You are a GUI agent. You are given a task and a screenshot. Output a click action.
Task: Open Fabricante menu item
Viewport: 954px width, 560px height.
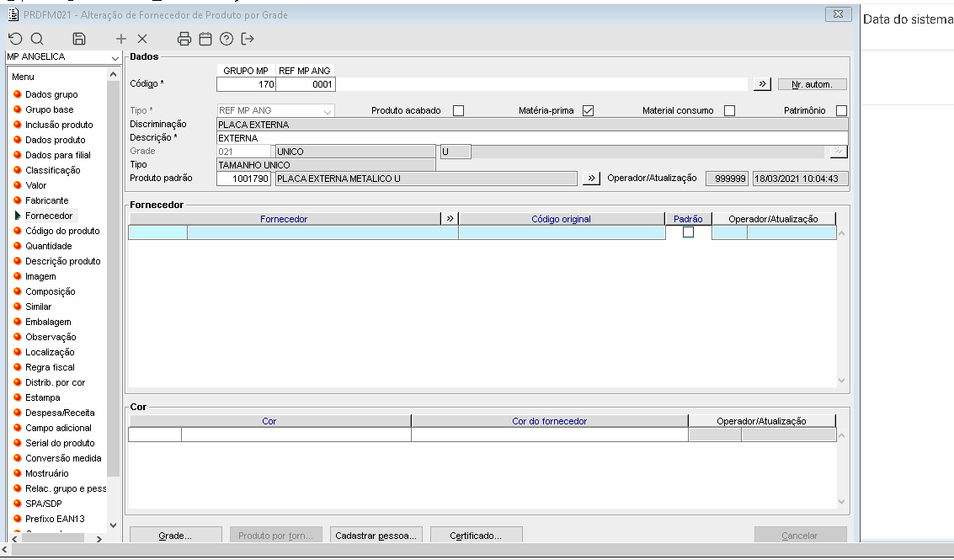tap(47, 201)
